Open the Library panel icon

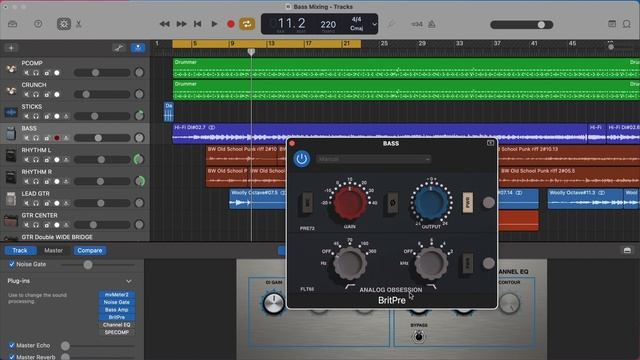click(13, 24)
